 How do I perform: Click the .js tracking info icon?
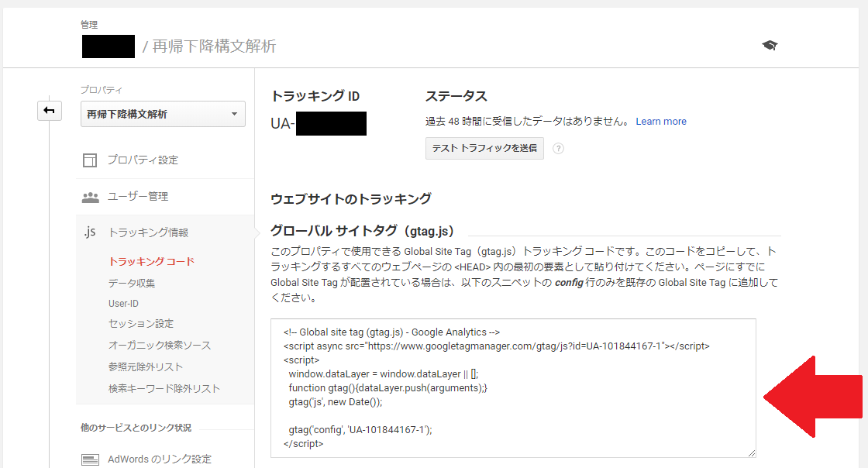(x=90, y=232)
